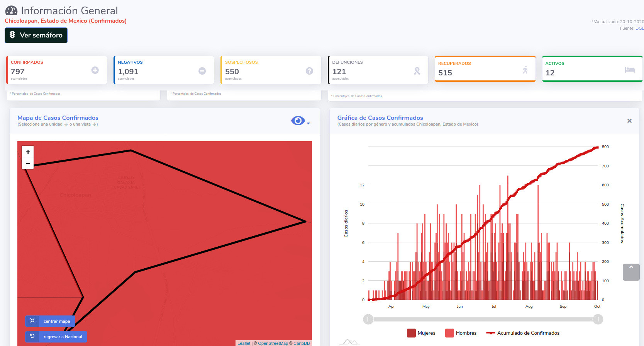Zoom in on the map

coord(28,152)
